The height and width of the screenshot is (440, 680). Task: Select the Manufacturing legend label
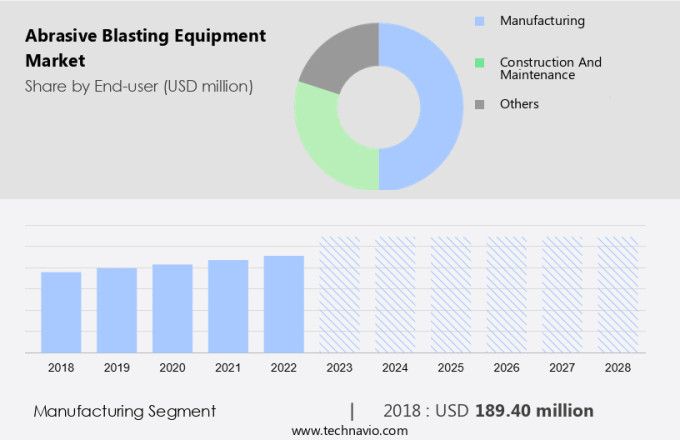tap(542, 21)
